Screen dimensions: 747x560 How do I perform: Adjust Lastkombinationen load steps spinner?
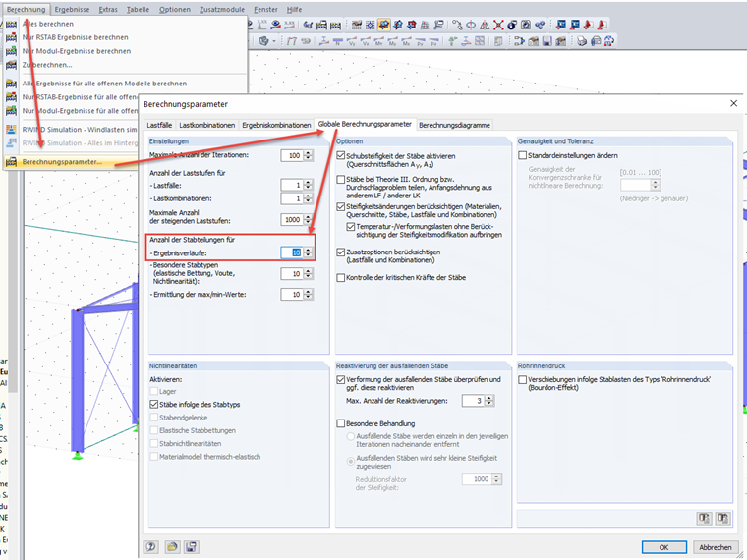309,198
